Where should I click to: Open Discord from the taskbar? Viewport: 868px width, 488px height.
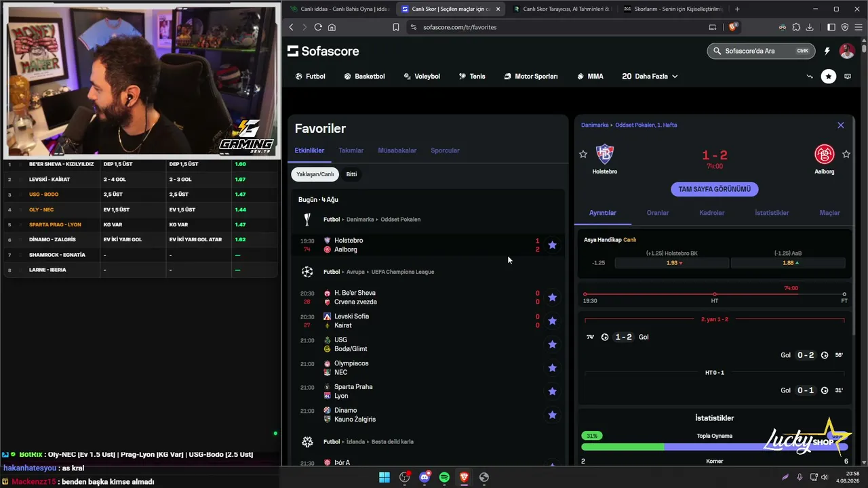pos(425,477)
